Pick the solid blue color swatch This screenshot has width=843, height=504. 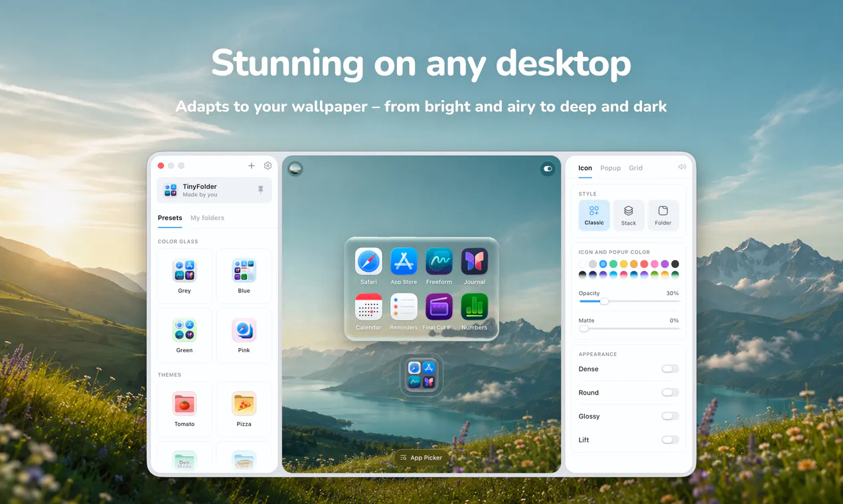coord(603,264)
